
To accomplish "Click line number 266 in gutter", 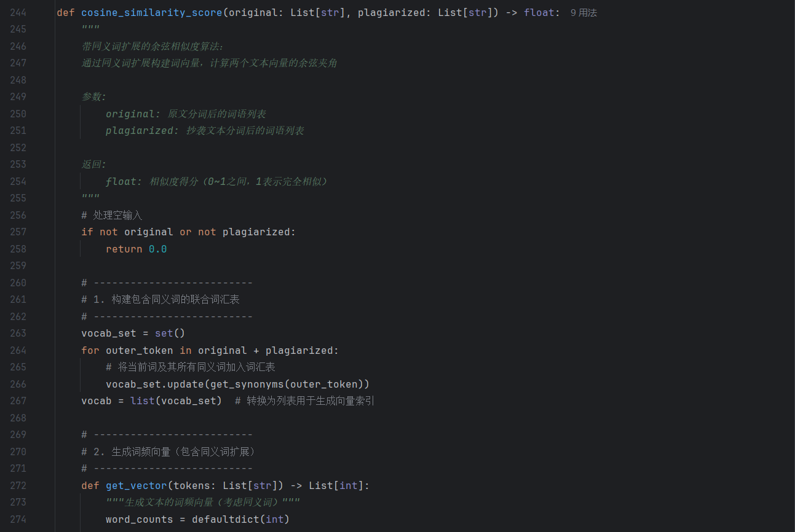I will [18, 384].
